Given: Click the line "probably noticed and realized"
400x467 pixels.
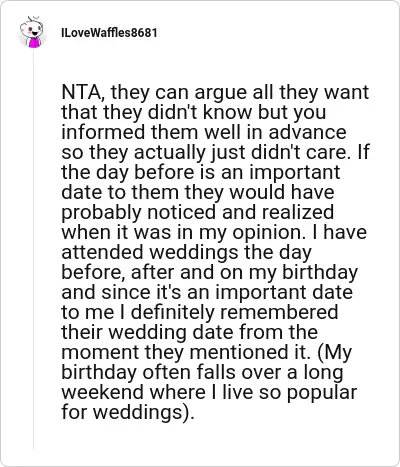Looking at the screenshot, I should [x=197, y=212].
